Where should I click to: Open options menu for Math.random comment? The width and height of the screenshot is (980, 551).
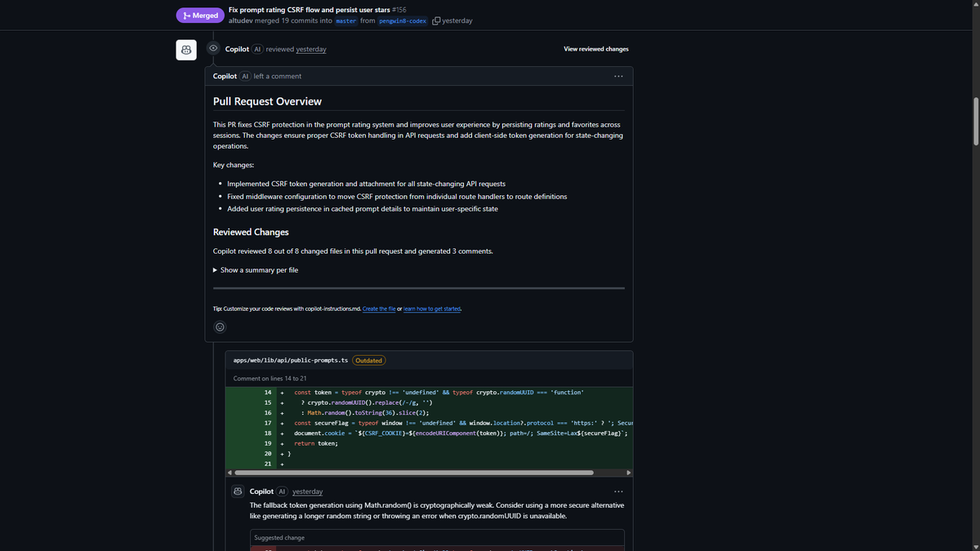tap(618, 491)
